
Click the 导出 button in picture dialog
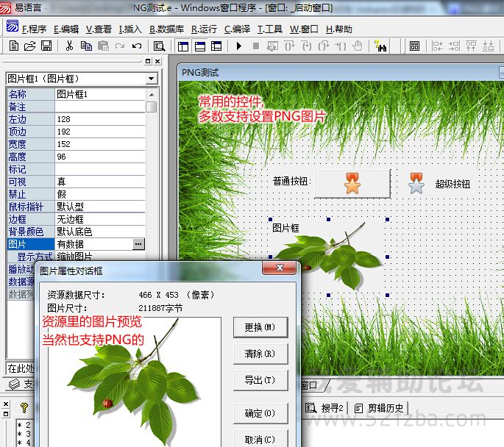pyautogui.click(x=260, y=380)
